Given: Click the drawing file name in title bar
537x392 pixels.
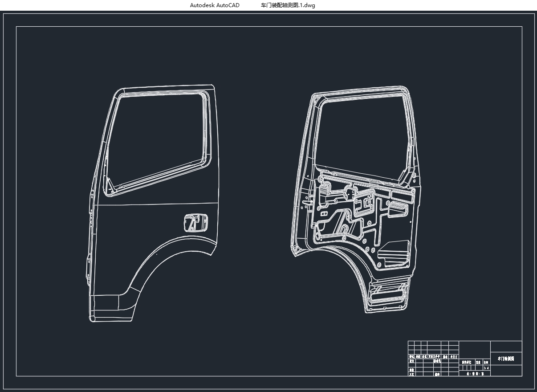Looking at the screenshot, I should coord(288,5).
